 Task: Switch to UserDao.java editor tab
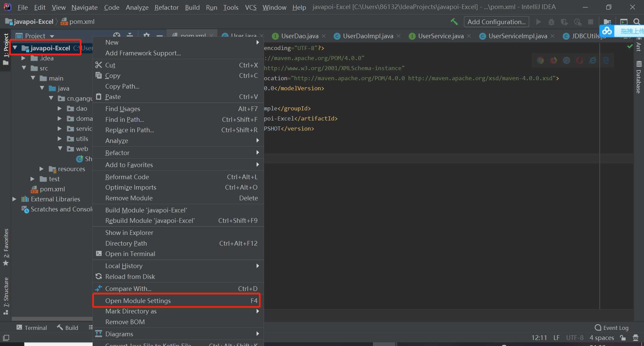[299, 36]
